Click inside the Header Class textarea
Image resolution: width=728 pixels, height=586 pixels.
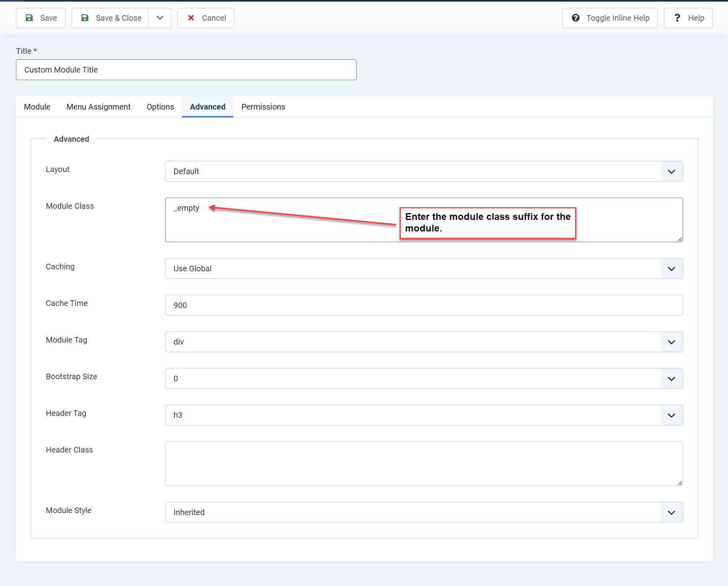424,464
